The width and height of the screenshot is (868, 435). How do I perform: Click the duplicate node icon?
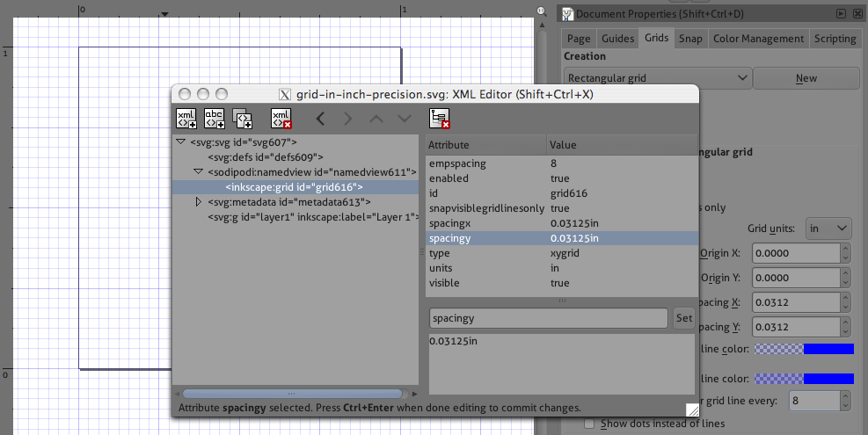coord(242,119)
